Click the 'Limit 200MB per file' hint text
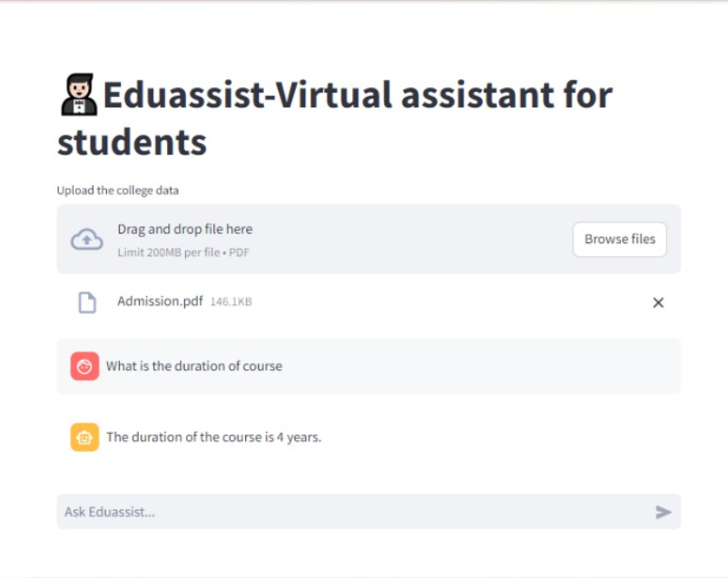The height and width of the screenshot is (578, 728). [x=169, y=252]
